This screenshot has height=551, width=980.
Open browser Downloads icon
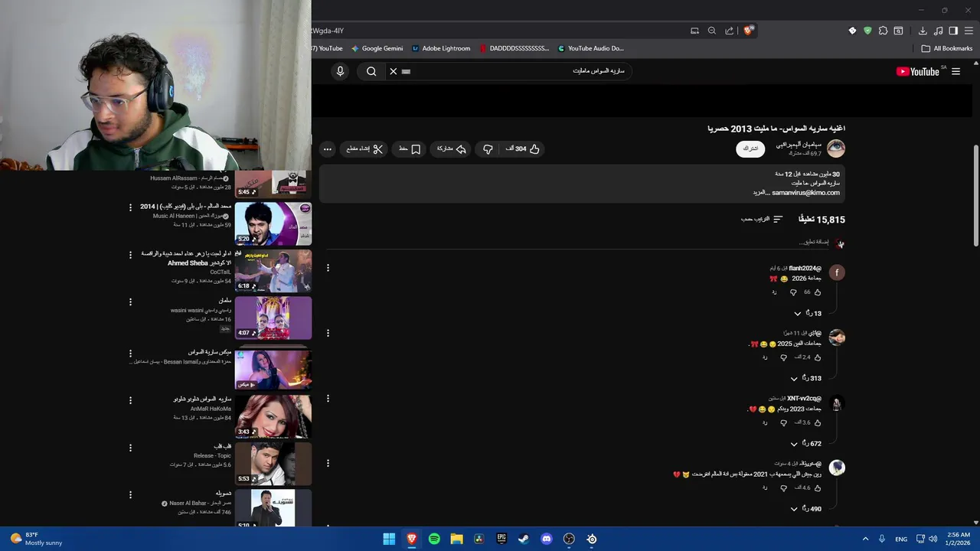coord(923,31)
